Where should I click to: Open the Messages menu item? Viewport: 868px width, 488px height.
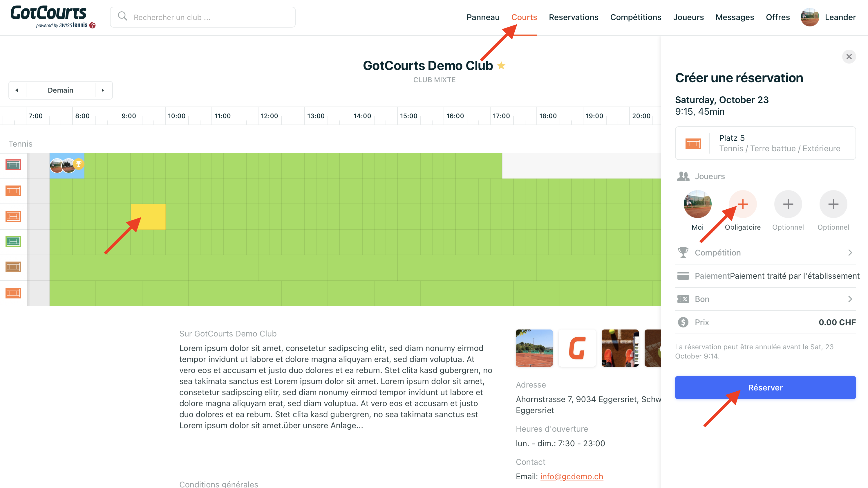735,17
